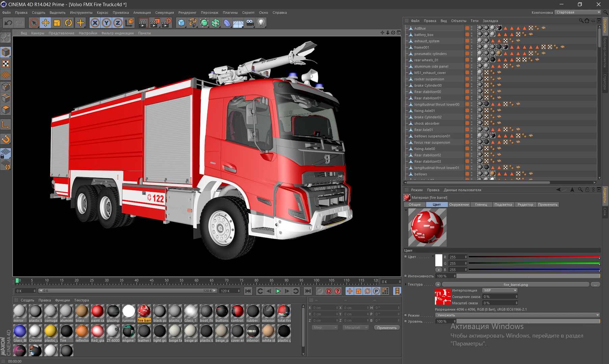Adjust the red R channel slider
Image resolution: width=609 pixels, height=364 pixels.
pyautogui.click(x=534, y=257)
